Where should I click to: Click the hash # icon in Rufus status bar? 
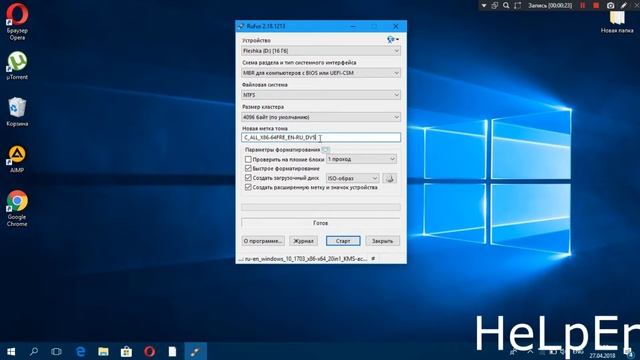[373, 258]
